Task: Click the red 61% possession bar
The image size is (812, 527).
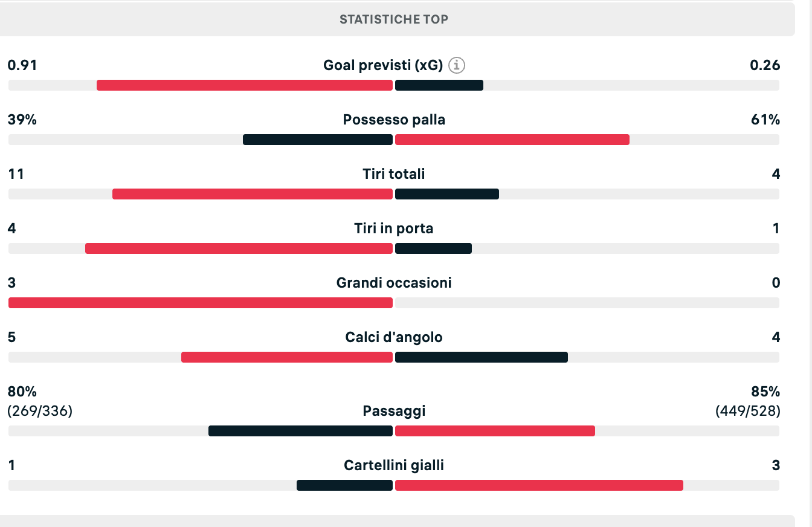Action: [512, 140]
